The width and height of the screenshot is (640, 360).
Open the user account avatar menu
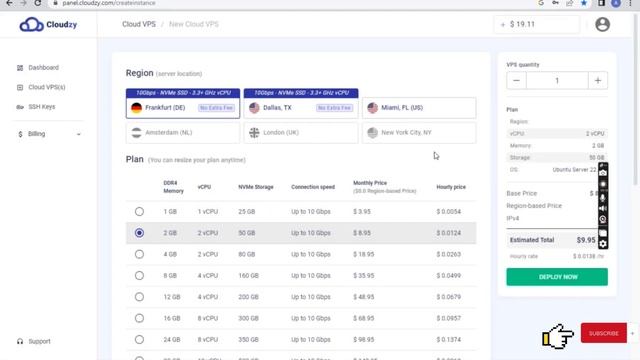click(602, 24)
